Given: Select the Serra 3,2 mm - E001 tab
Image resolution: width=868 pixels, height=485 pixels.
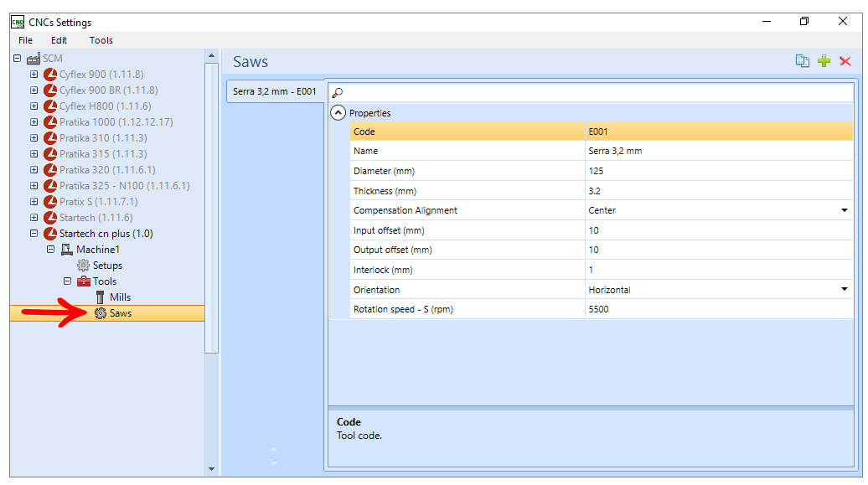Looking at the screenshot, I should (x=275, y=91).
